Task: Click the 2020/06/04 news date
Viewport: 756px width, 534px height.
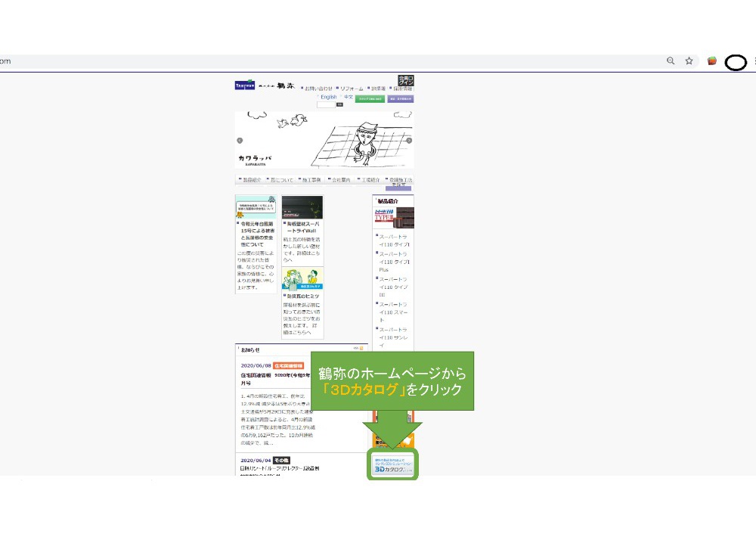Action: tap(256, 460)
